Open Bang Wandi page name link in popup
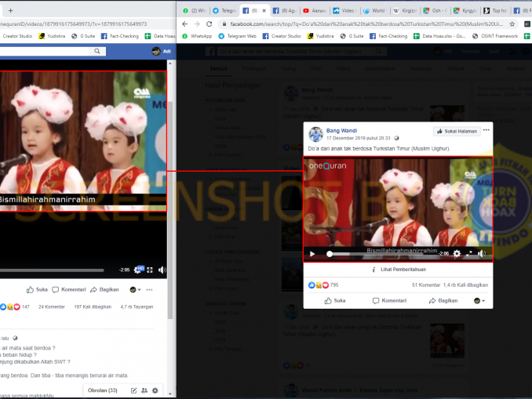 (341, 130)
